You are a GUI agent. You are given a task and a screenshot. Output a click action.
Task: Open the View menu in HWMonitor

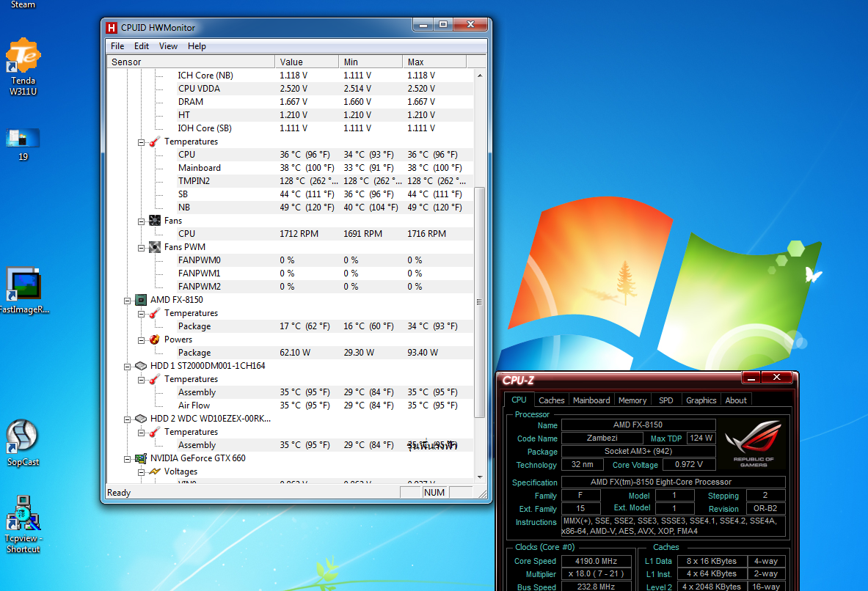(x=168, y=46)
